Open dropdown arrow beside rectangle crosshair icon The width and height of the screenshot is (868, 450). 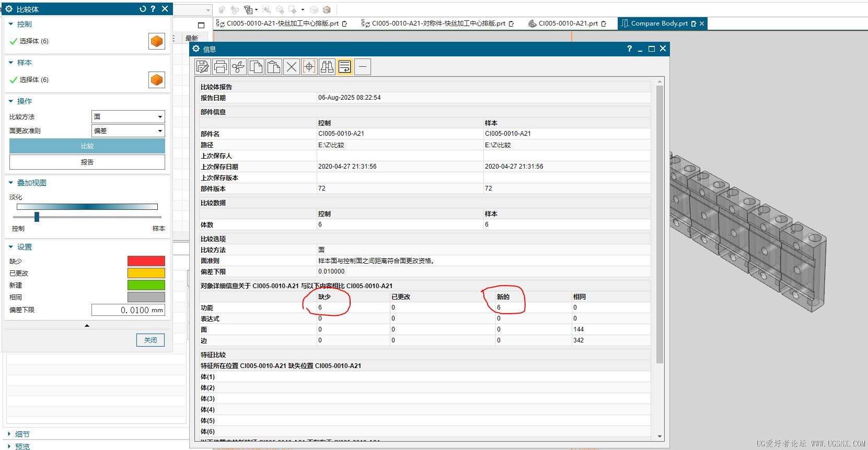[x=303, y=10]
